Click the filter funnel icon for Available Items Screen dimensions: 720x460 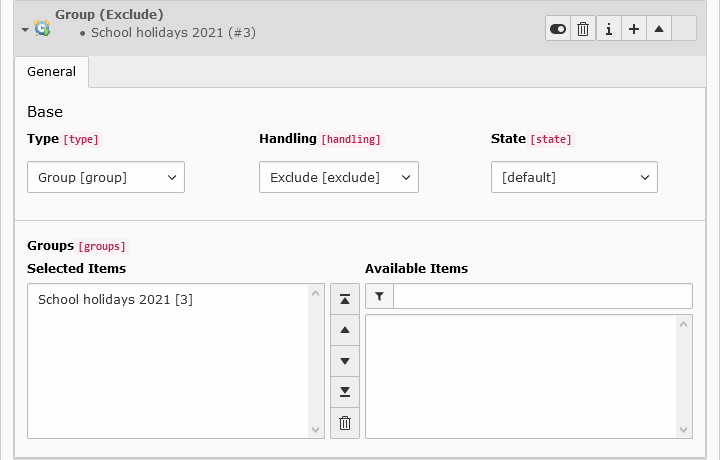tap(379, 297)
